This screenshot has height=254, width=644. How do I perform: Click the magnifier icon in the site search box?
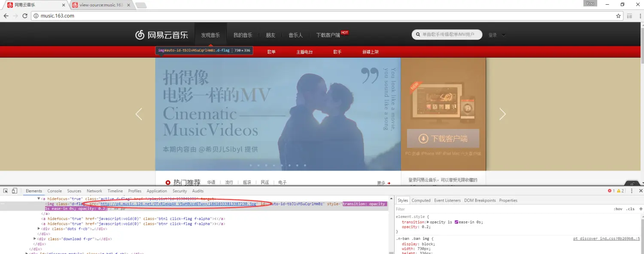pyautogui.click(x=418, y=35)
